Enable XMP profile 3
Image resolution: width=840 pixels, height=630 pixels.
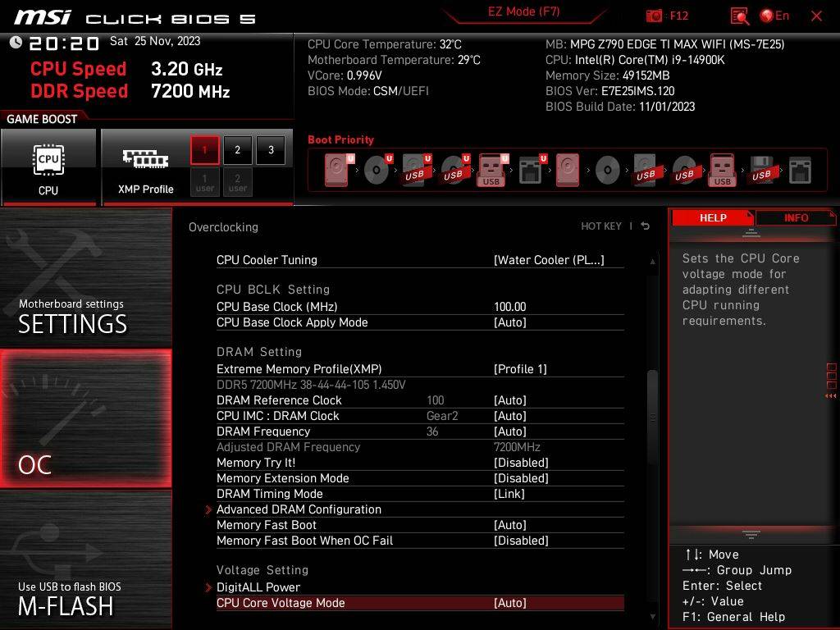(271, 150)
